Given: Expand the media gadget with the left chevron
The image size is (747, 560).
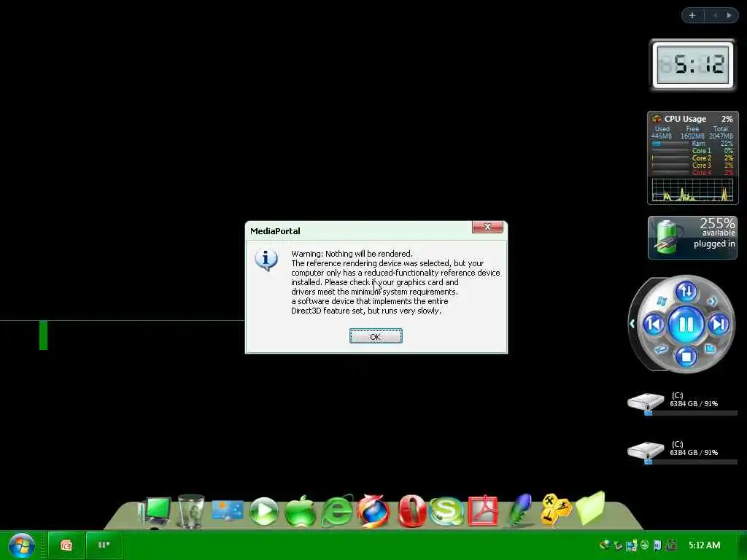Looking at the screenshot, I should point(632,324).
